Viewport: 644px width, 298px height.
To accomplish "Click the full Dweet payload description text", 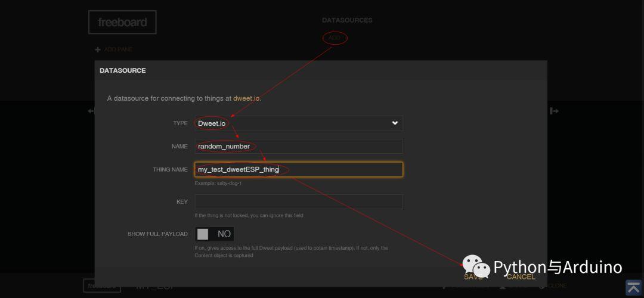I will tap(291, 252).
